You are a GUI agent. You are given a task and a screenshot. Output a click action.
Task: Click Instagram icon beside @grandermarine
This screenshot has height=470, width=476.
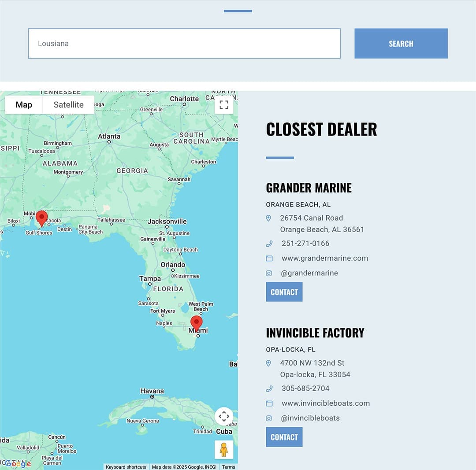[269, 273]
